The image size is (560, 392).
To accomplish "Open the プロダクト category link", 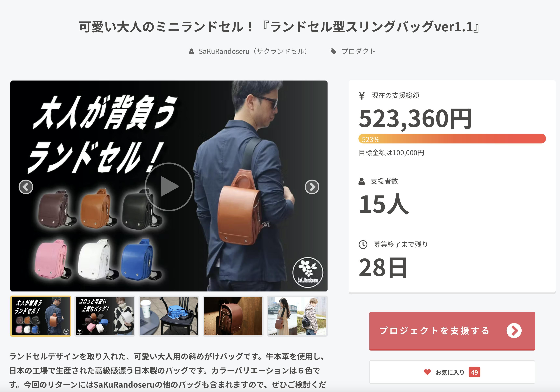I will coord(358,51).
